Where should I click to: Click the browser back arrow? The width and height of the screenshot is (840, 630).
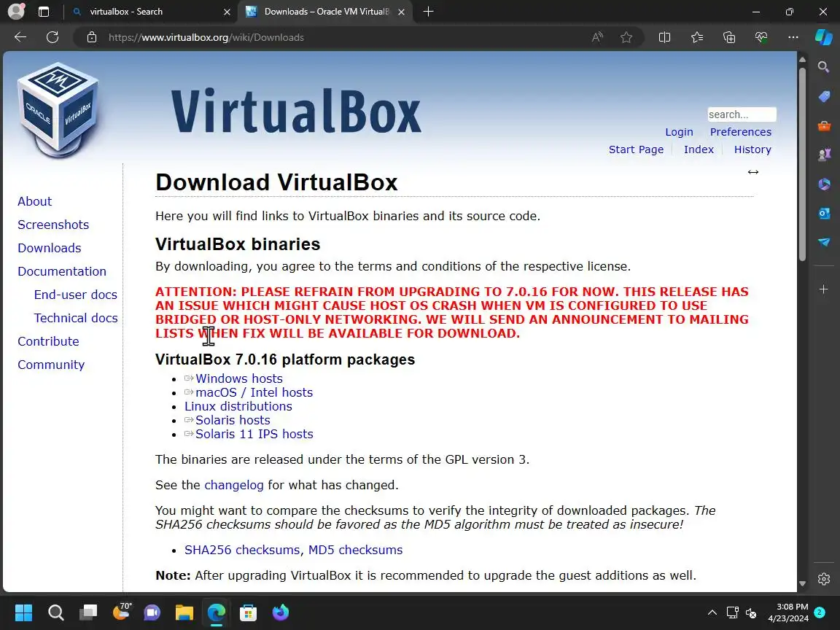coord(20,37)
